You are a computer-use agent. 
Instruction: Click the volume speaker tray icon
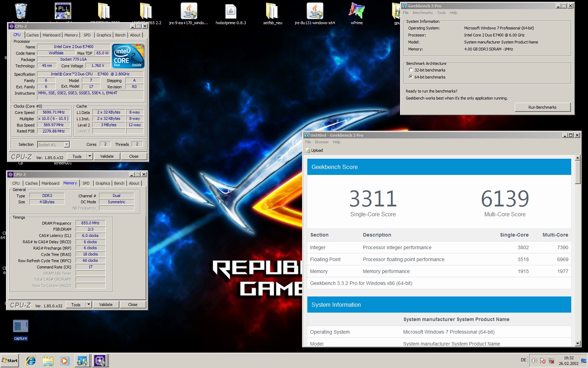[534, 361]
